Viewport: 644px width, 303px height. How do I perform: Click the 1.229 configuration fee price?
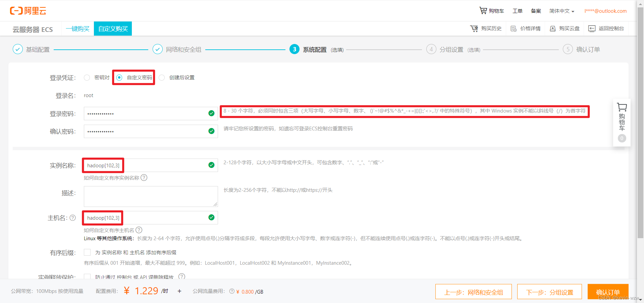[x=146, y=291]
